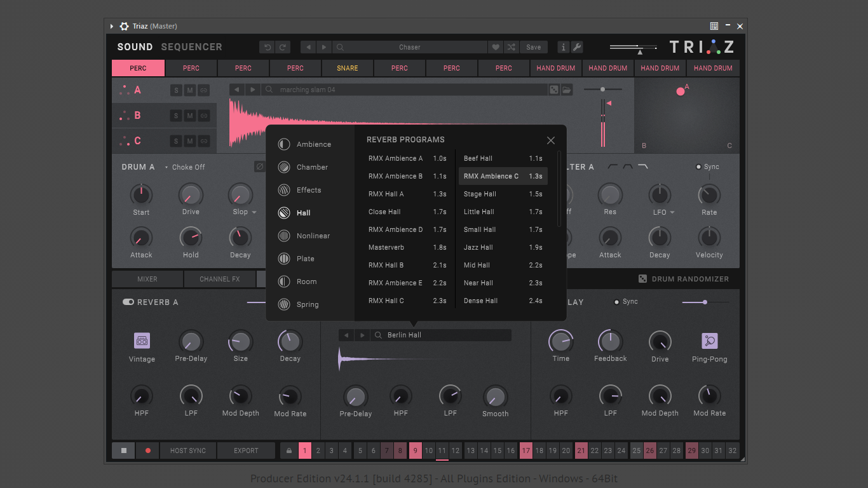Select pattern slot 17

(x=526, y=451)
